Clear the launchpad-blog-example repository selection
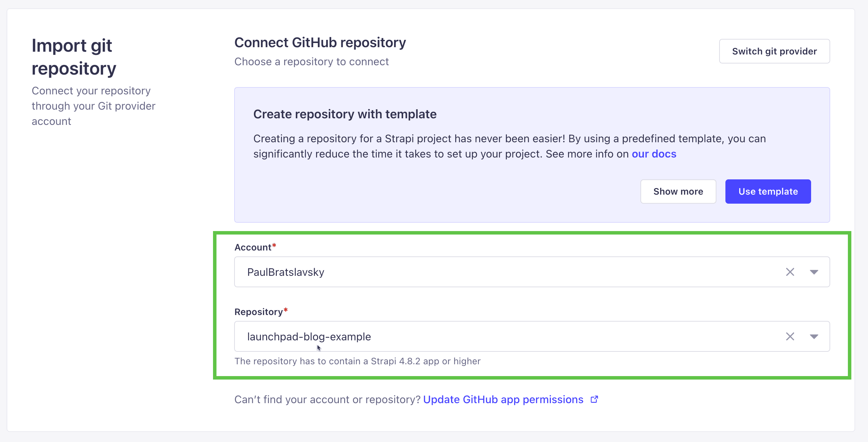 coord(790,337)
